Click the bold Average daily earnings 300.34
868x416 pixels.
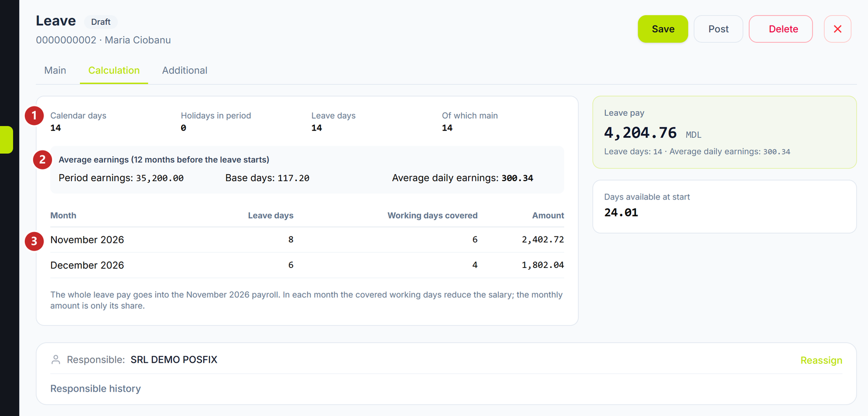pyautogui.click(x=517, y=178)
